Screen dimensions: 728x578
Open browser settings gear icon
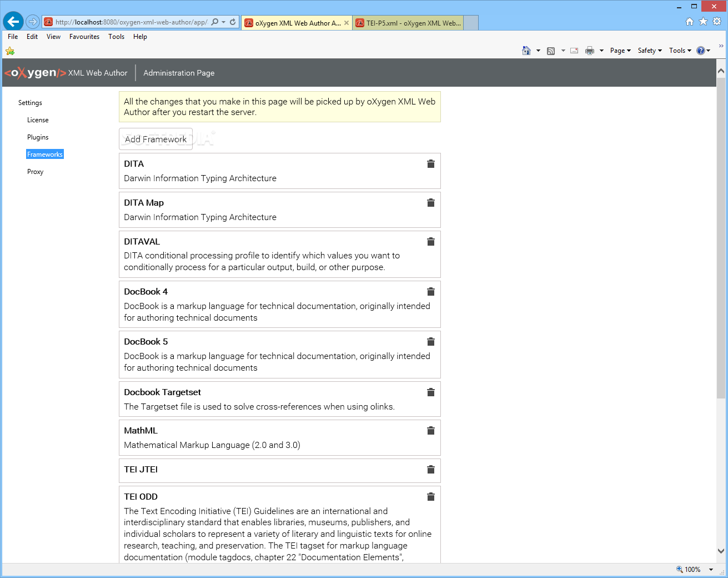(717, 22)
